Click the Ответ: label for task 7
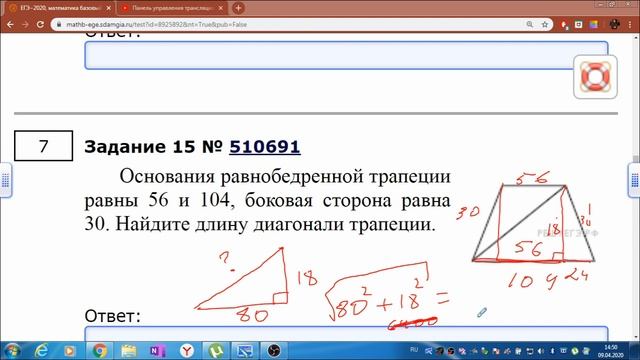 [112, 316]
